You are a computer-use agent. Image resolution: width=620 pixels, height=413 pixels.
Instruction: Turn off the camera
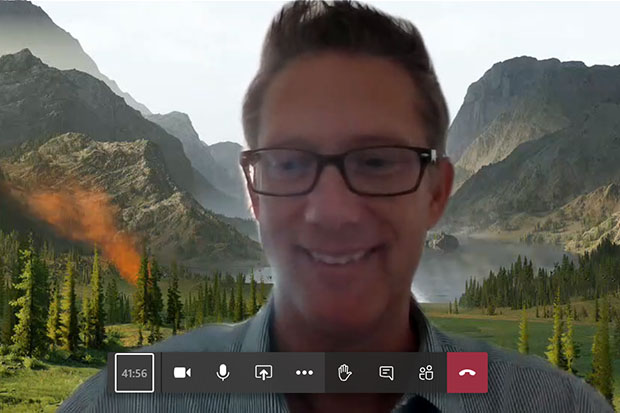[x=182, y=373]
